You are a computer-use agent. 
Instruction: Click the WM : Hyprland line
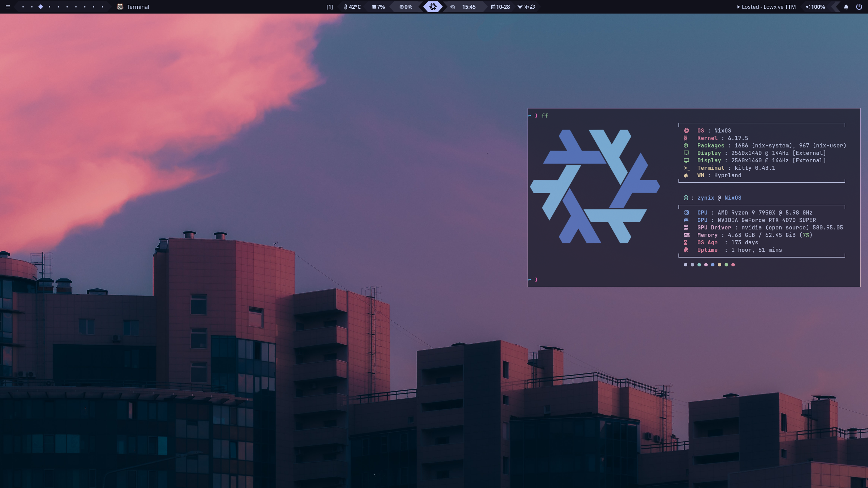pyautogui.click(x=719, y=175)
